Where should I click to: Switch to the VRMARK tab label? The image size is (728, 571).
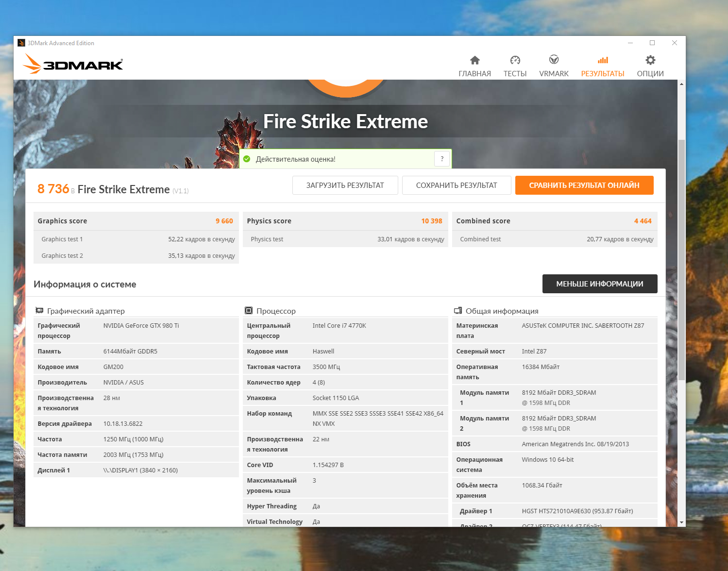pyautogui.click(x=554, y=74)
